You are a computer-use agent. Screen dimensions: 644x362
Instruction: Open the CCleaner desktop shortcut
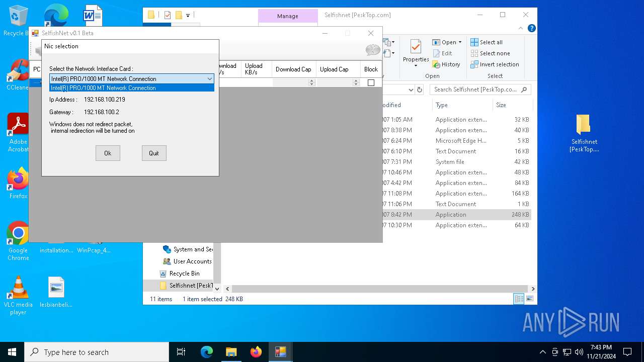coord(18,75)
